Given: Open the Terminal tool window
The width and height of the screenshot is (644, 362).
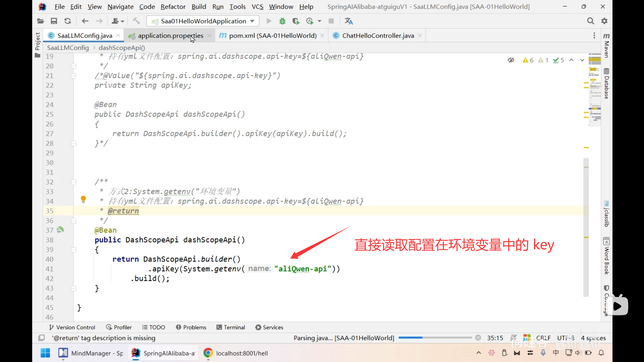Looking at the screenshot, I should click(x=231, y=327).
